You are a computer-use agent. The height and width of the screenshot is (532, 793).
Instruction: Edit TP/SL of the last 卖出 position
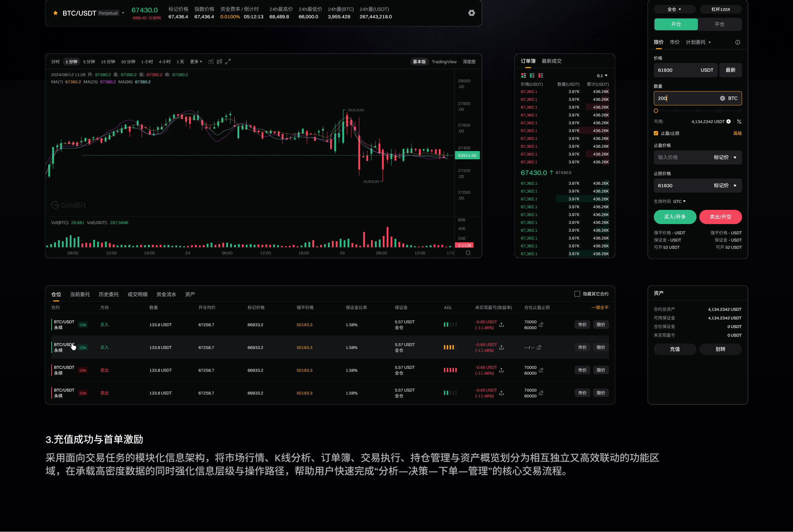pos(541,393)
